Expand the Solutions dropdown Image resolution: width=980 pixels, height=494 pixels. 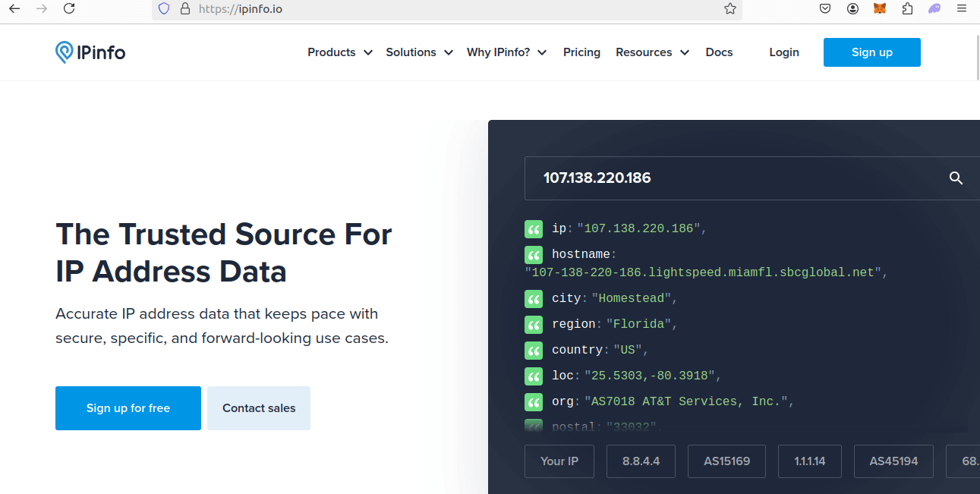pos(419,52)
